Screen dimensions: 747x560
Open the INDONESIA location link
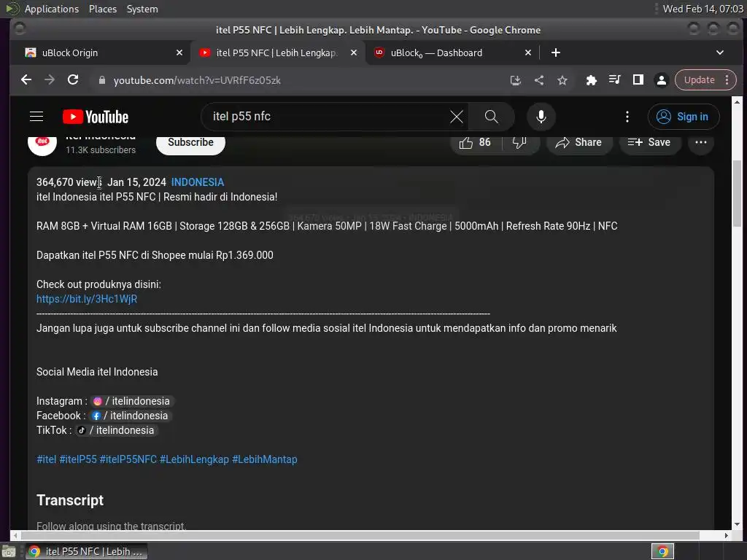[x=197, y=182]
